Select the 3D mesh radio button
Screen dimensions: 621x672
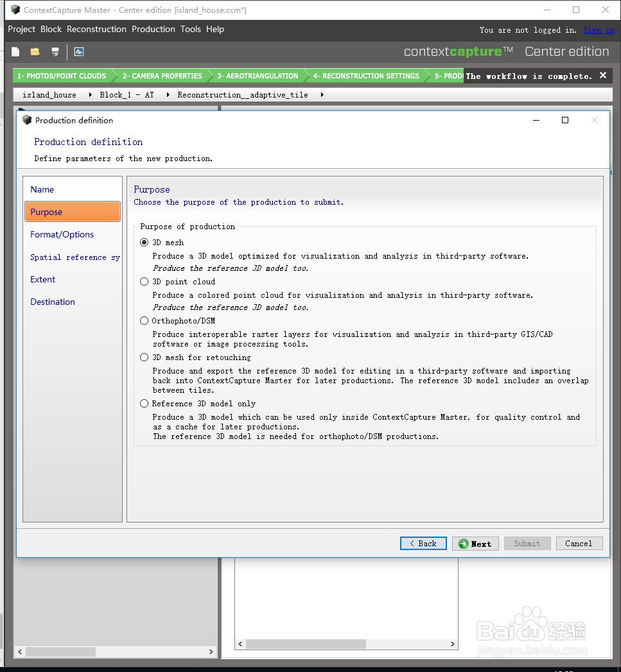pyautogui.click(x=144, y=243)
